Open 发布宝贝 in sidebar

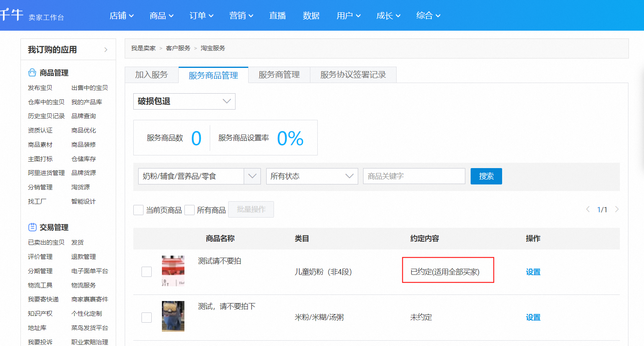pyautogui.click(x=40, y=88)
